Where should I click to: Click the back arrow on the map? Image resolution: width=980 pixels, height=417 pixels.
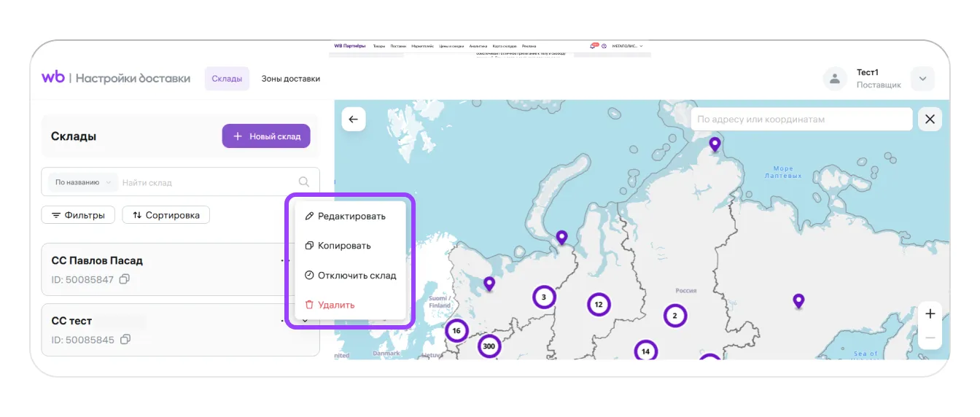pyautogui.click(x=354, y=120)
